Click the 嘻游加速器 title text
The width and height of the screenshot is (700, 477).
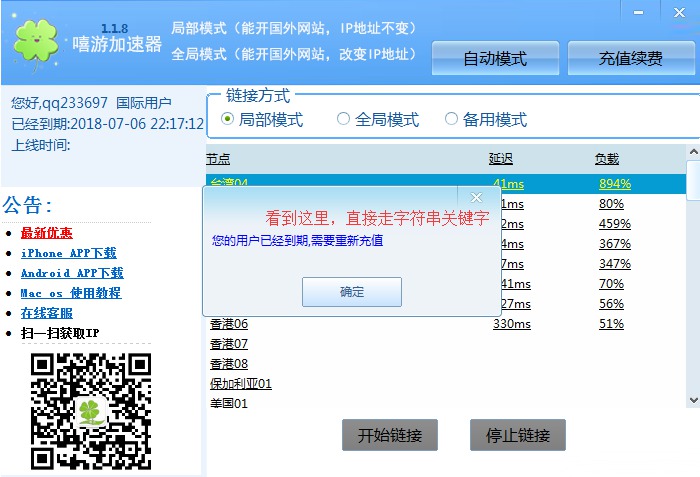point(117,44)
